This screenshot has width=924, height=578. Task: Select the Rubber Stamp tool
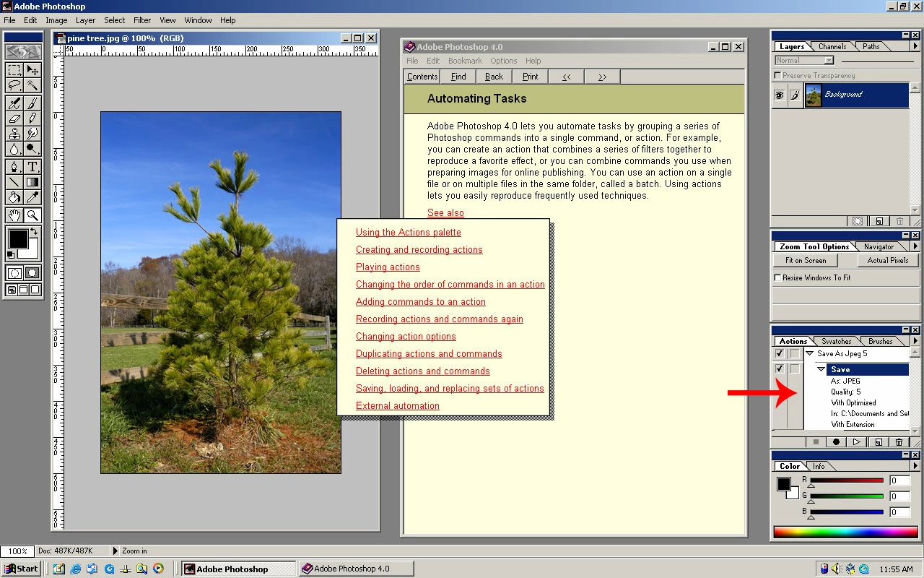coord(14,134)
